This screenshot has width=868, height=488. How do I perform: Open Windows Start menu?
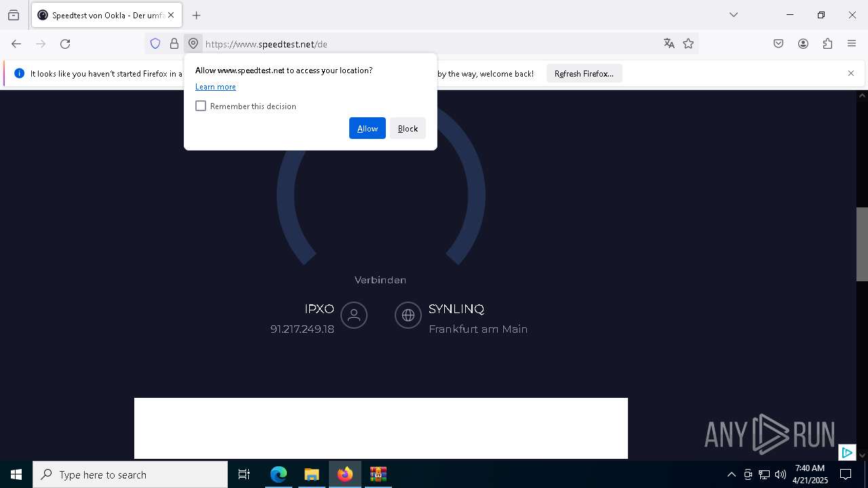pyautogui.click(x=16, y=474)
